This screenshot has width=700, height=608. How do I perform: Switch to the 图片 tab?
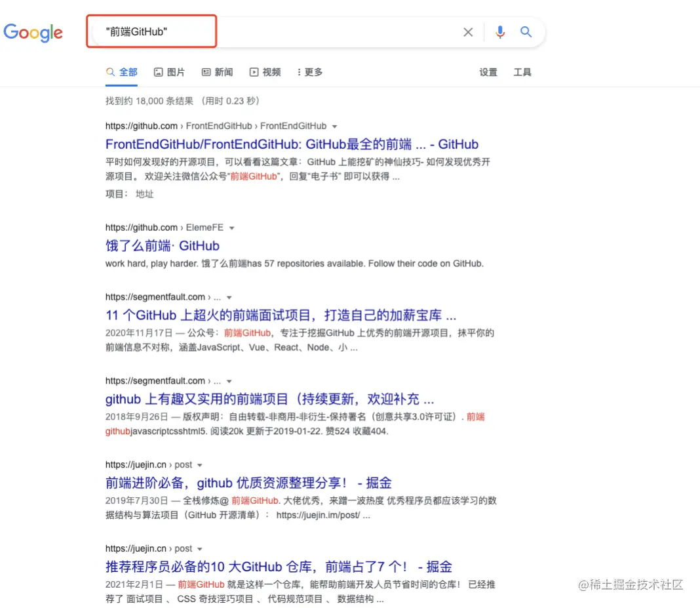[169, 72]
